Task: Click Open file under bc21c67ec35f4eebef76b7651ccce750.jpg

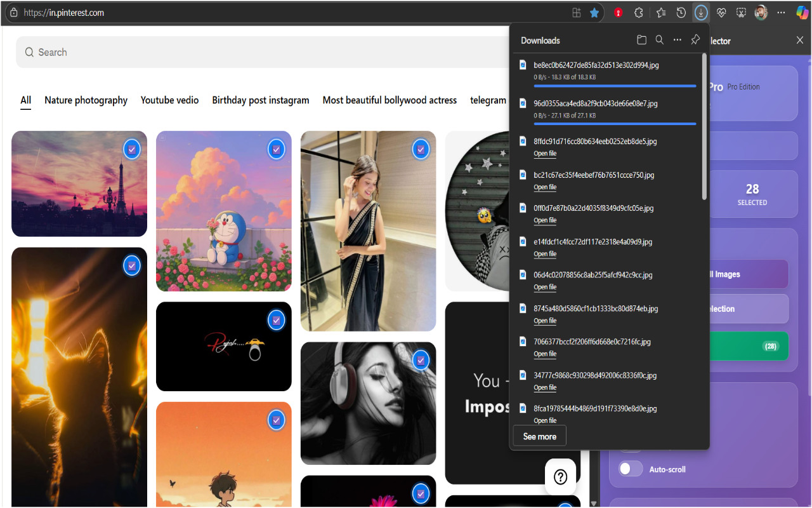Action: click(545, 187)
